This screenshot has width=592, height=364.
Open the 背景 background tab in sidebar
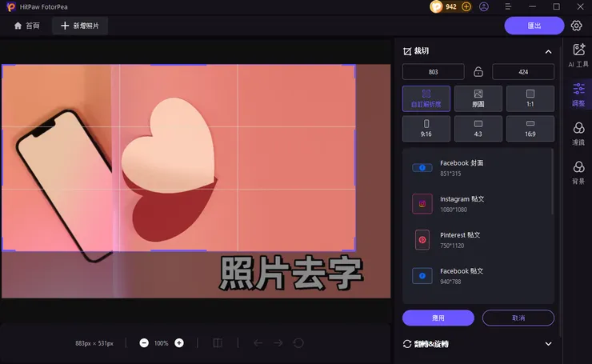[x=578, y=173]
